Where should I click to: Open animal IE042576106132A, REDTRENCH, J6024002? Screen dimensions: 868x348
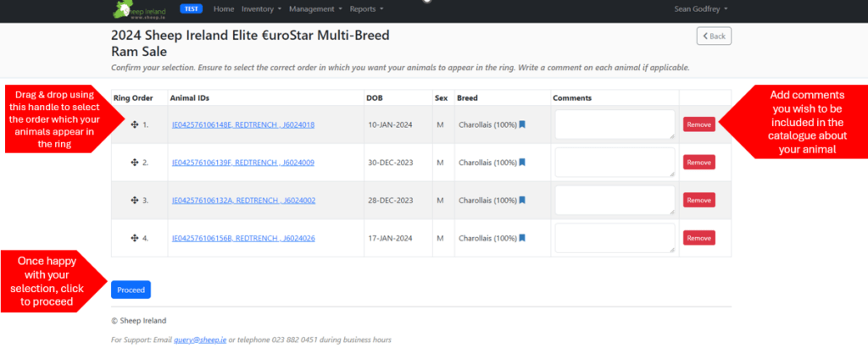[243, 201]
